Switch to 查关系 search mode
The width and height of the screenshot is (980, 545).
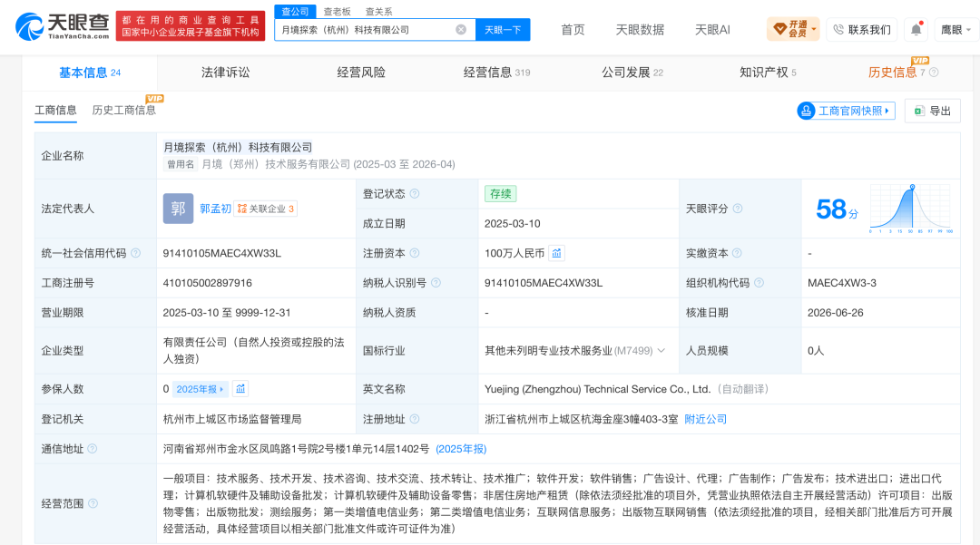tap(378, 11)
